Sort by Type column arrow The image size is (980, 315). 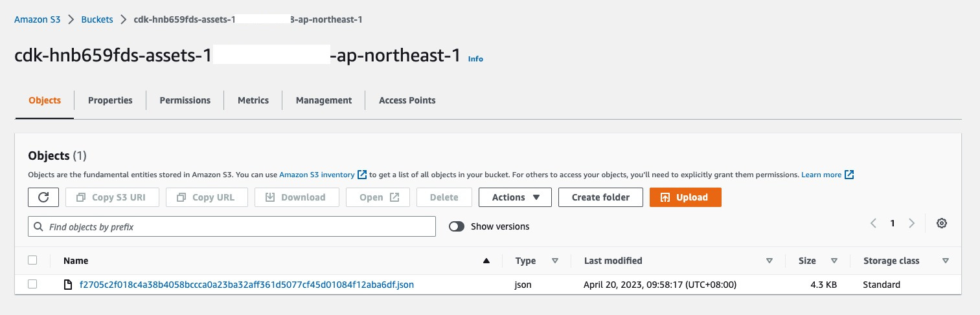(x=555, y=261)
